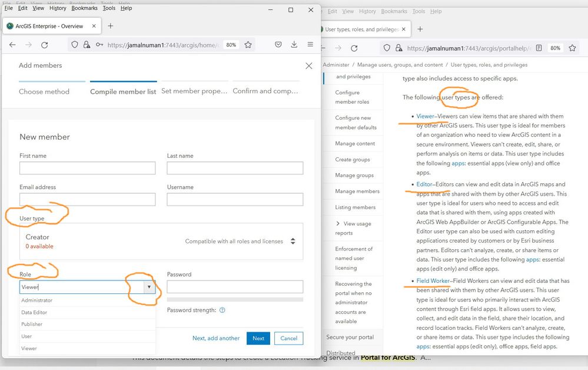Viewport: 588px width, 370px height.
Task: Open tracking protection shield in ArcGIS Enterprise window
Action: pos(75,45)
